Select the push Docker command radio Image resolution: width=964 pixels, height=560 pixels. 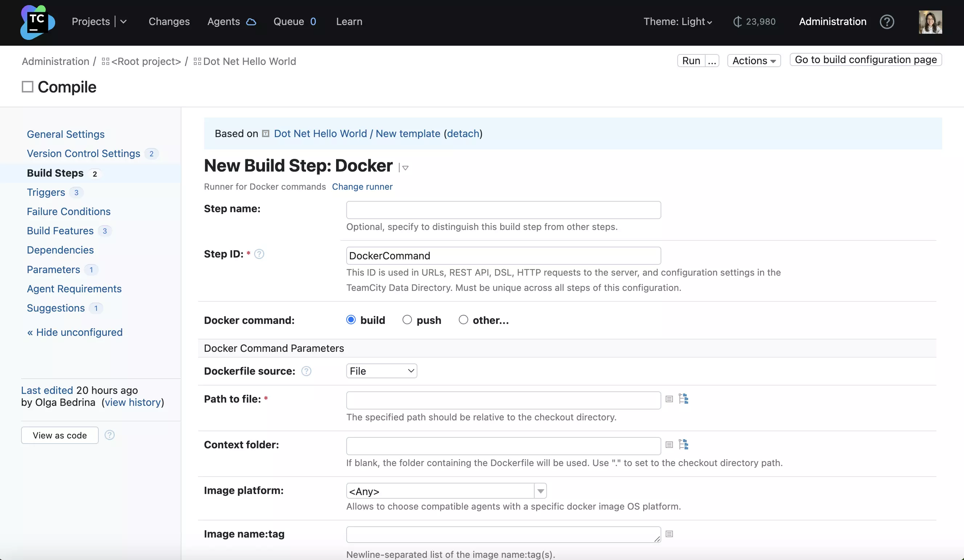point(407,320)
